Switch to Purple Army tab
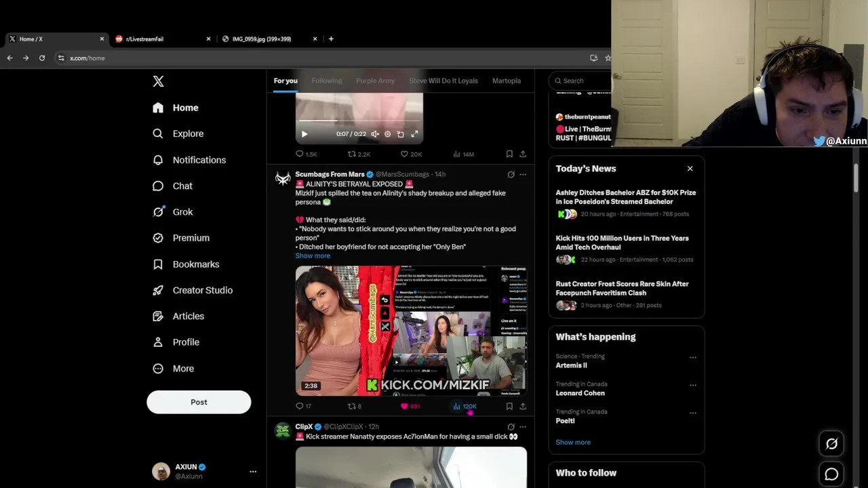Viewport: 868px width, 488px height. coord(375,81)
